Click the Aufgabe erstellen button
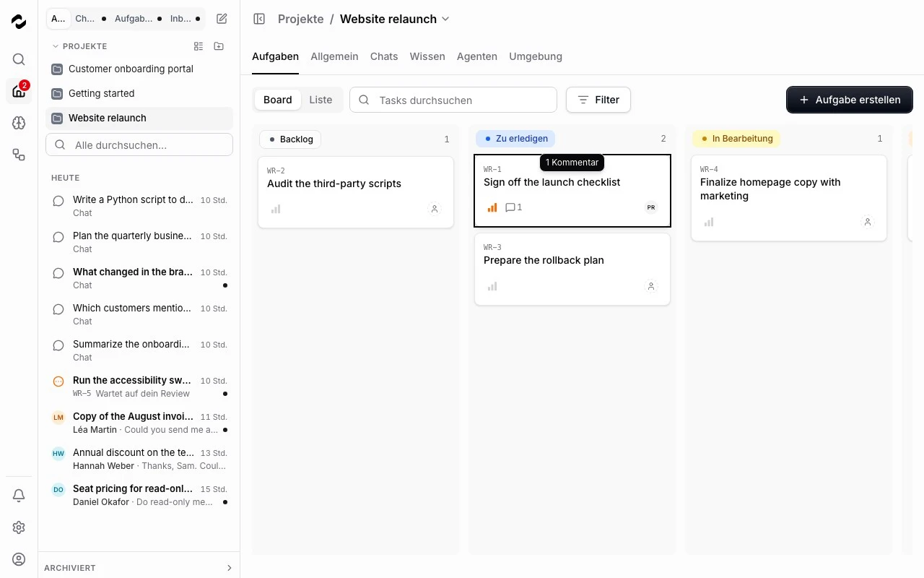The height and width of the screenshot is (578, 924). [x=850, y=100]
